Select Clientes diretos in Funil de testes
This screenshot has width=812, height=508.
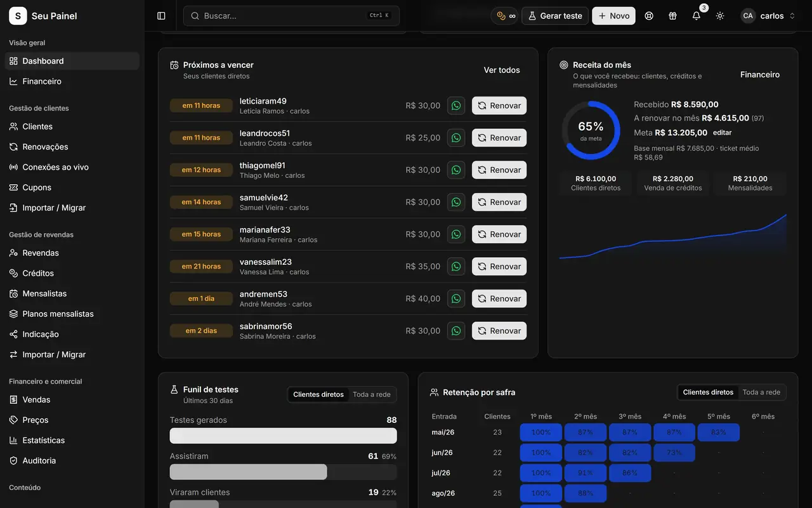point(318,394)
